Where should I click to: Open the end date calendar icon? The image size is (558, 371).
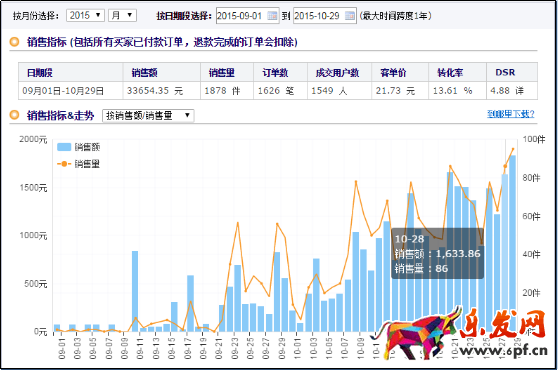coord(350,16)
